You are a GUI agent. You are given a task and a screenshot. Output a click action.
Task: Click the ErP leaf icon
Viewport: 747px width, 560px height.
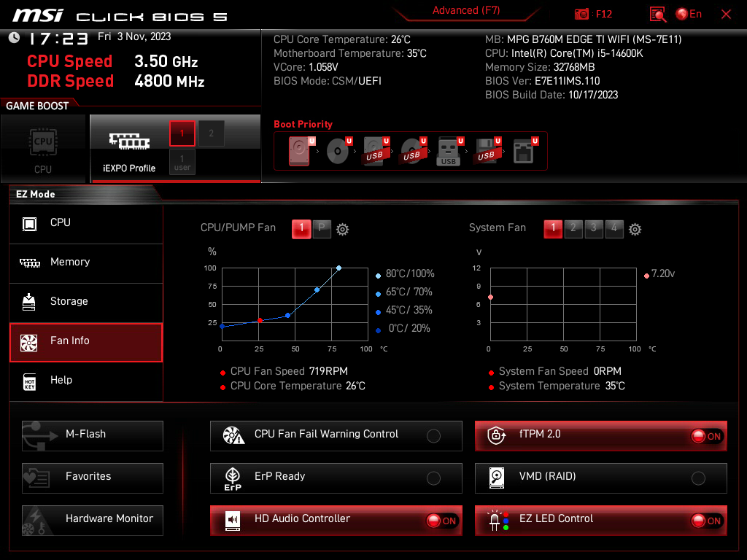tap(233, 478)
